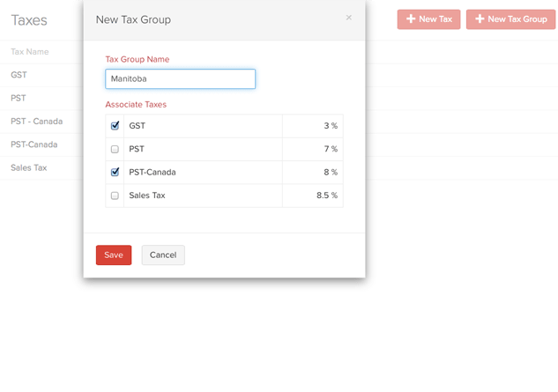The height and width of the screenshot is (392, 558).
Task: Open the PST-Canada entry in background list
Action: click(34, 144)
